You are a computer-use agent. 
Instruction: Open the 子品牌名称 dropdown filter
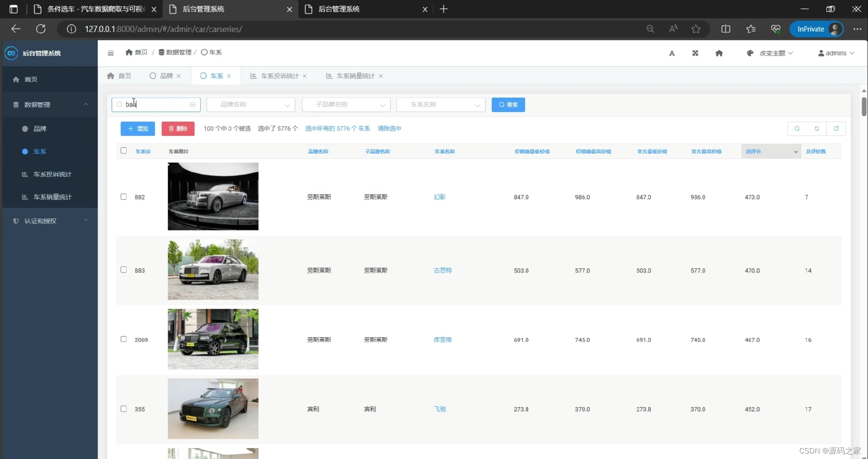[x=346, y=105]
